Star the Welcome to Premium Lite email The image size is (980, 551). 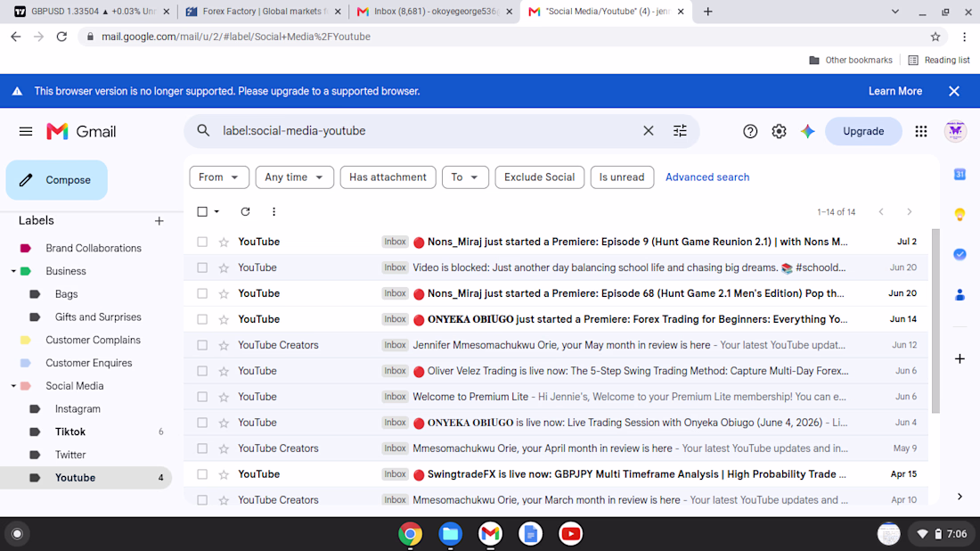click(224, 397)
